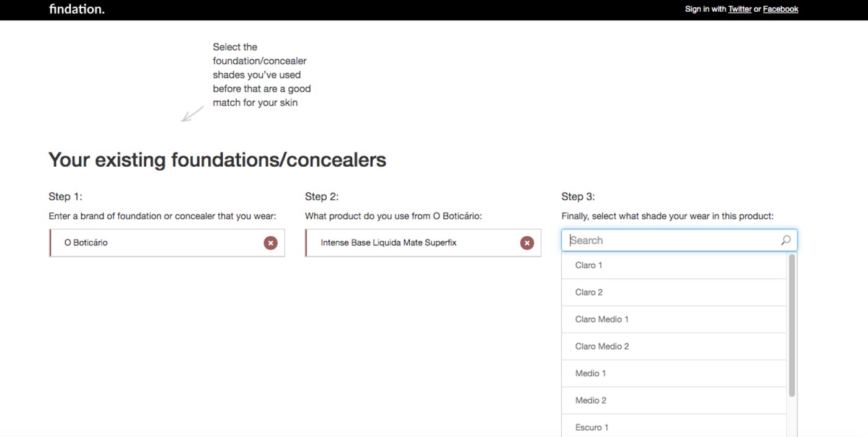This screenshot has height=437, width=868.
Task: Remove the Intense Base Liquida Mate Superfix product
Action: 527,243
